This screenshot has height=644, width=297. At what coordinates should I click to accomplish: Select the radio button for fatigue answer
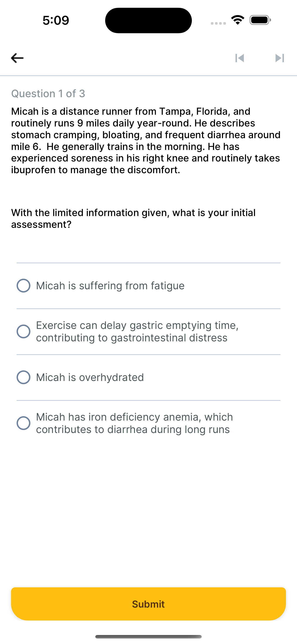(23, 286)
